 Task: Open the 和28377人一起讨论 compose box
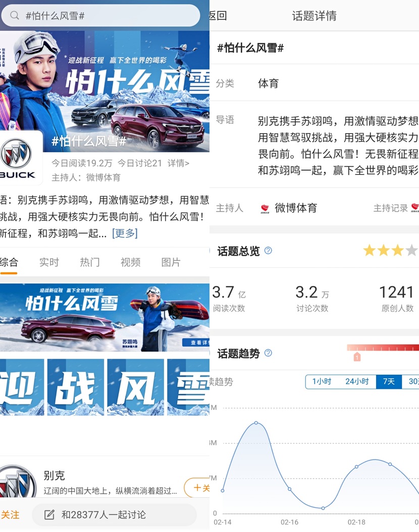click(x=115, y=515)
